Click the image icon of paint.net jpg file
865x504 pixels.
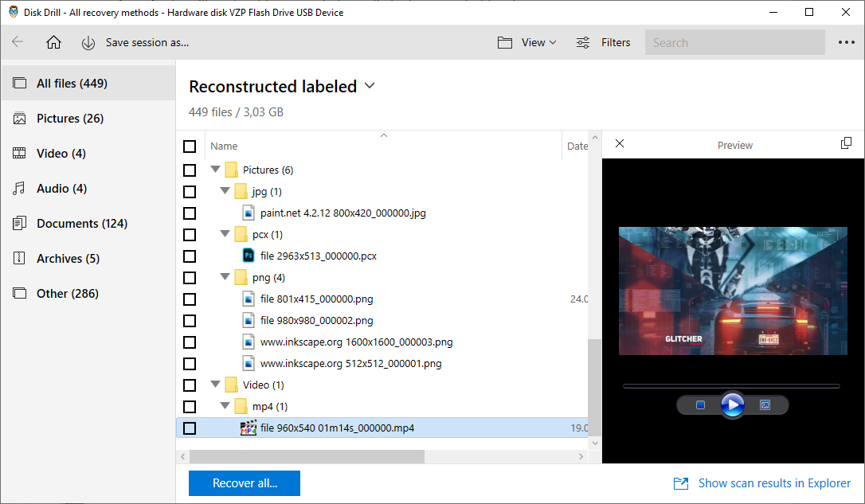pyautogui.click(x=249, y=213)
